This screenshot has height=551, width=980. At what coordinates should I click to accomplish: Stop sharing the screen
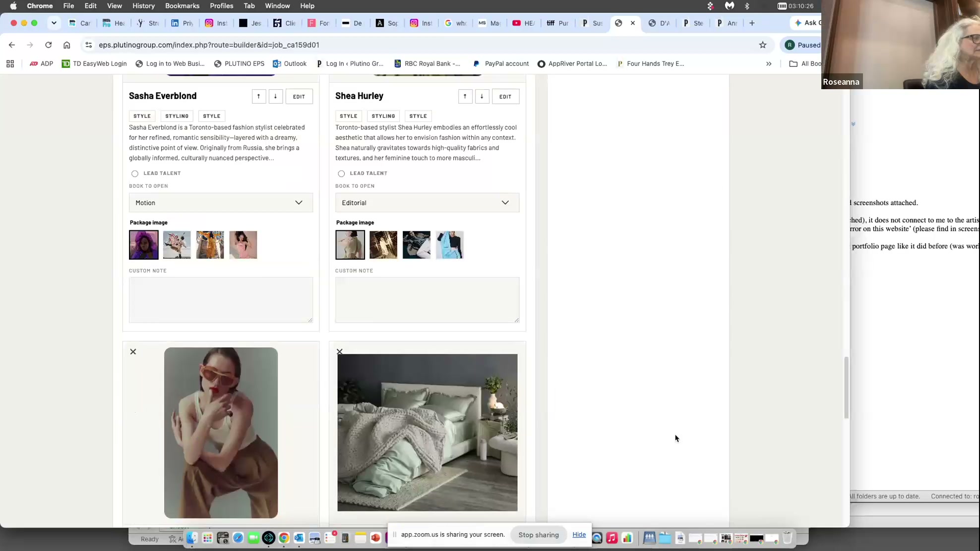pos(538,535)
